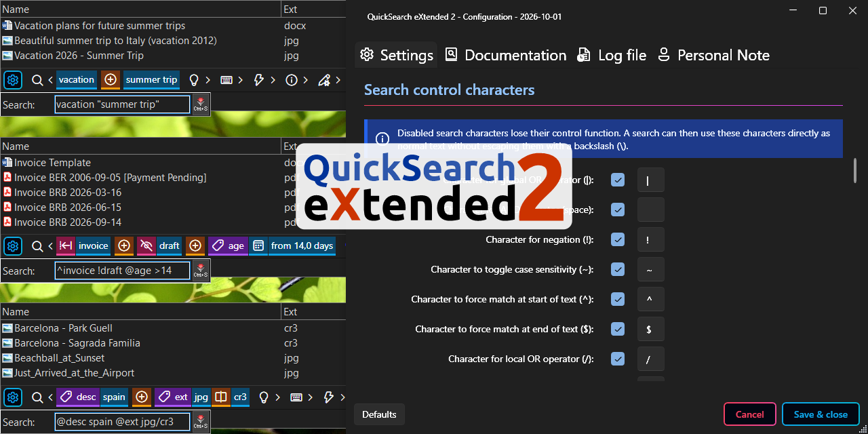
Task: Click lightbulb icon in the vacation search toolbar
Action: 194,80
